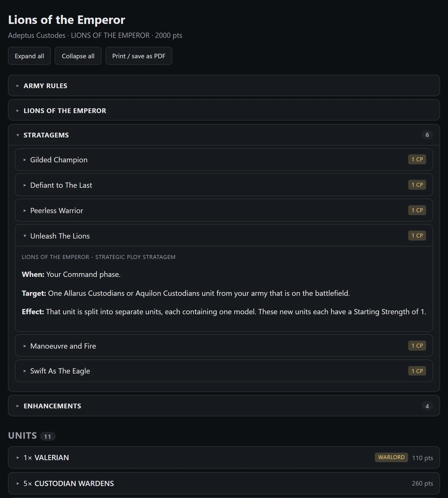The height and width of the screenshot is (498, 448).
Task: Click the Stratagems count badge
Action: 427,135
